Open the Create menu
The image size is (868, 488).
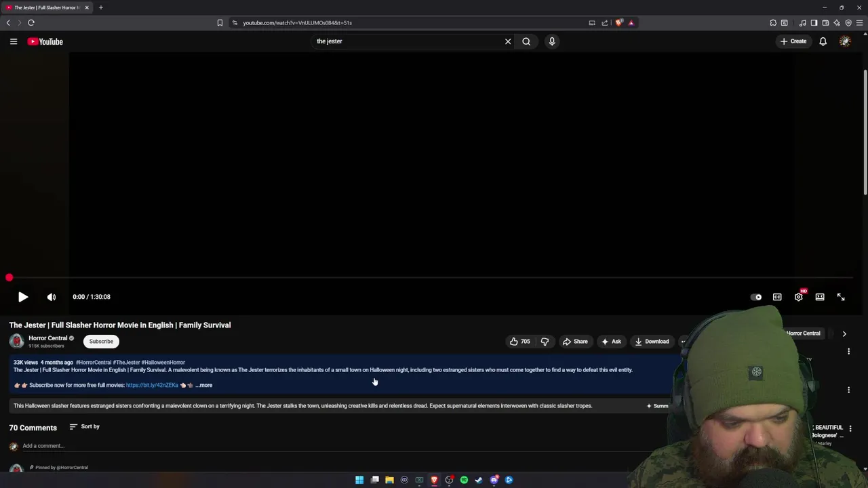pos(793,41)
